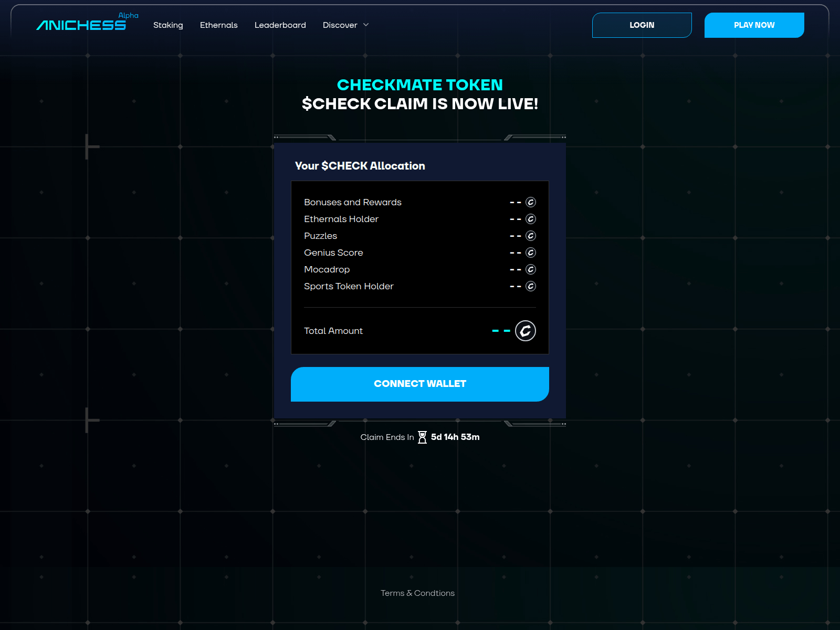Screen dimensions: 840x630
Task: Click the 'Puzzles' row label
Action: (x=321, y=236)
